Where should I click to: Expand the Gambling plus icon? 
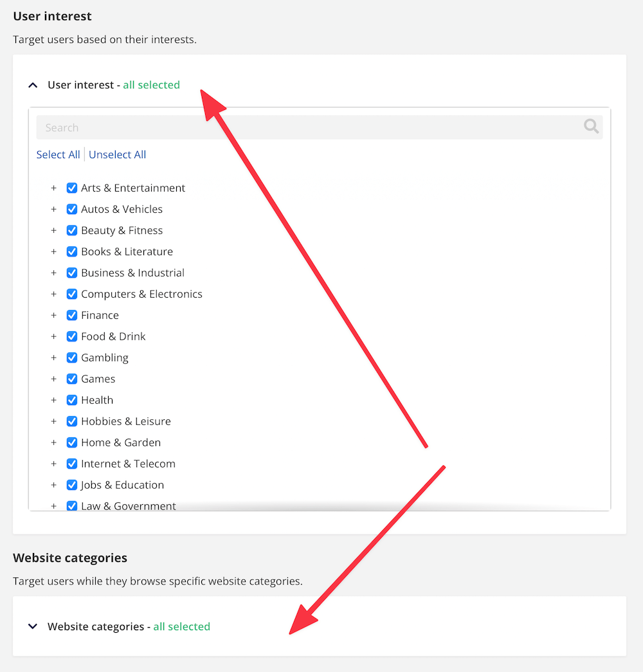click(53, 358)
